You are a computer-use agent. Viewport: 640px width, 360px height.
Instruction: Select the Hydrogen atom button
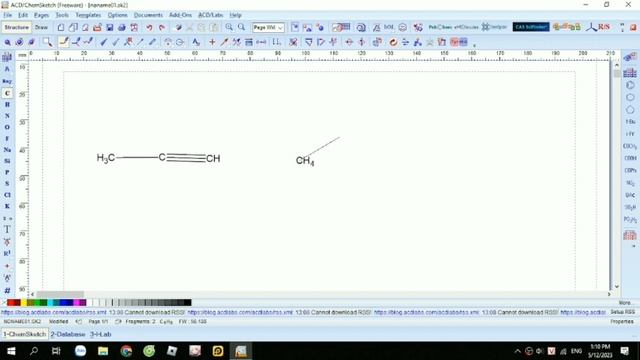(x=7, y=104)
